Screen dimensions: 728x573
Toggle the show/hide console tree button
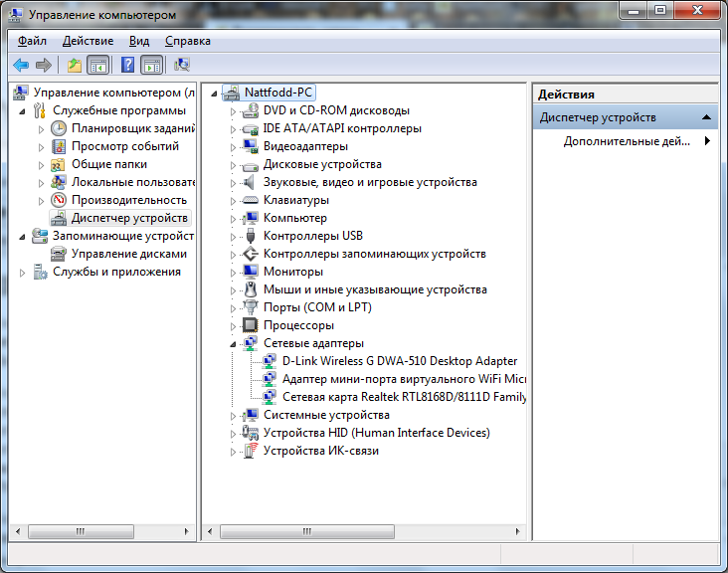[x=97, y=65]
